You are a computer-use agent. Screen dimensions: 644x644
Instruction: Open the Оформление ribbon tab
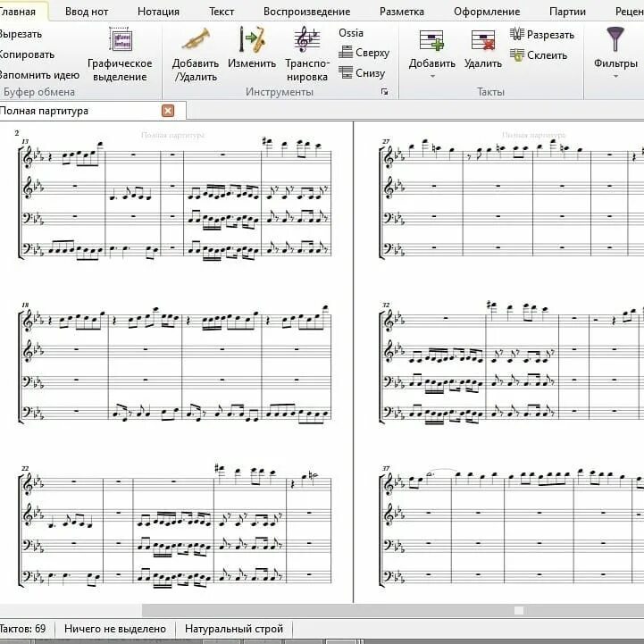(487, 12)
